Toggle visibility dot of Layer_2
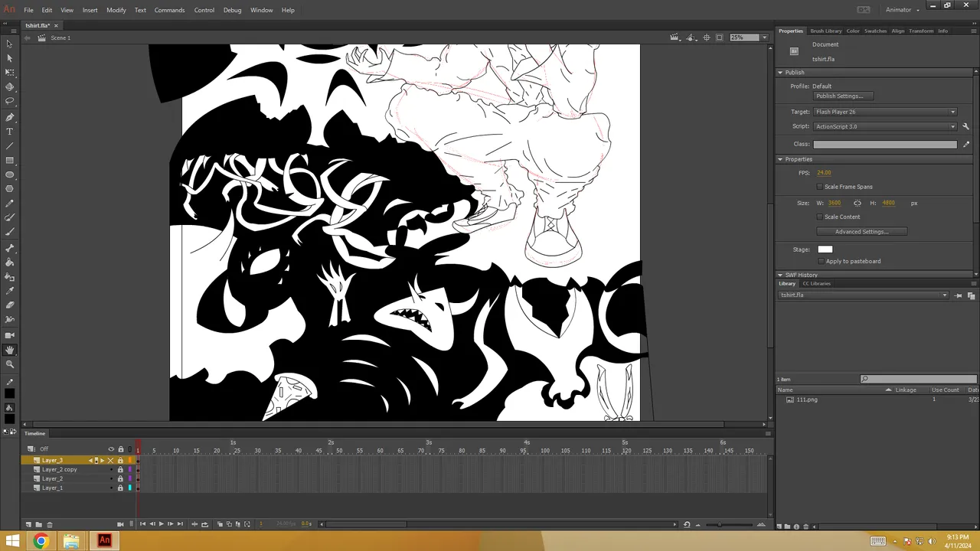980x551 pixels. point(111,478)
